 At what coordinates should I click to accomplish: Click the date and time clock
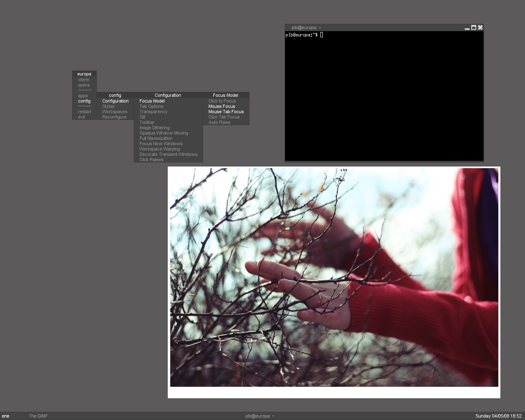pos(498,416)
